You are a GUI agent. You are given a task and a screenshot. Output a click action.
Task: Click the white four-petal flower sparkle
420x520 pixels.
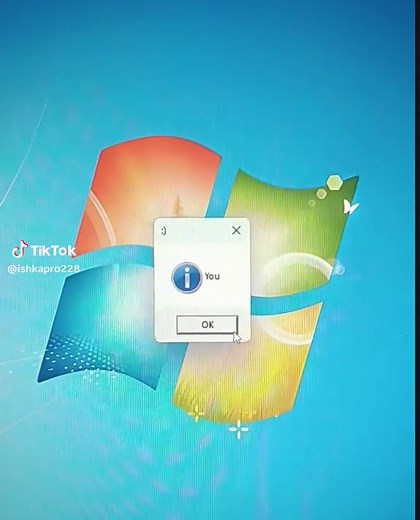(239, 429)
